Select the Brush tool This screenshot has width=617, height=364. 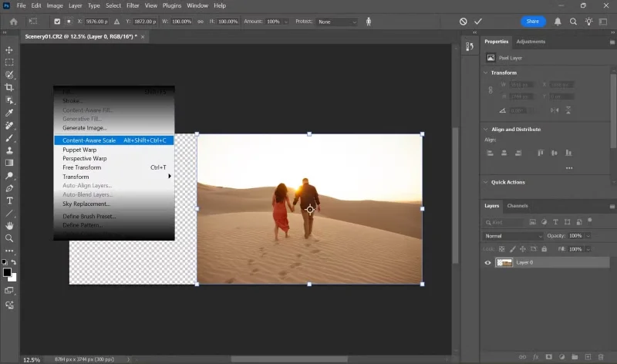pyautogui.click(x=9, y=138)
